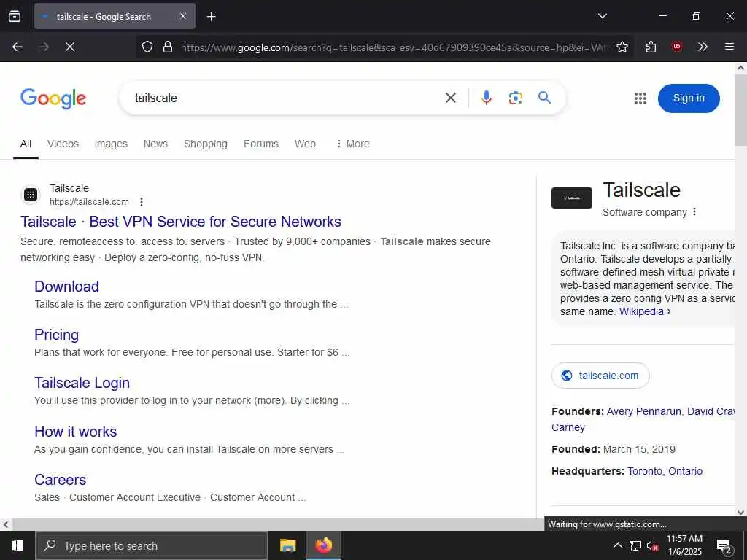
Task: Select the All results tab
Action: click(26, 144)
